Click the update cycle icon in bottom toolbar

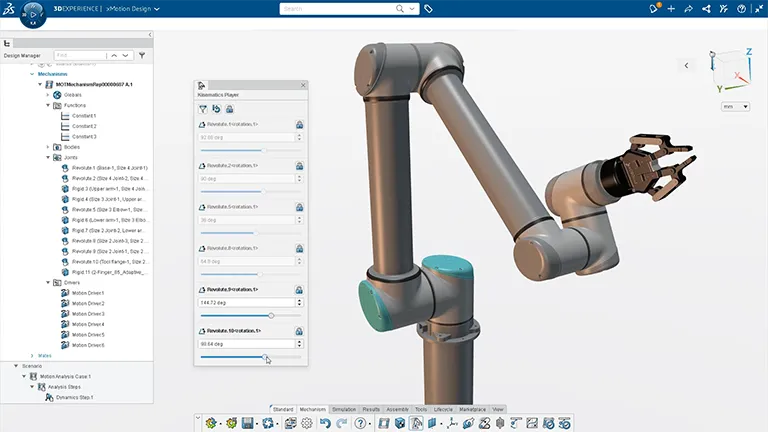pos(268,423)
